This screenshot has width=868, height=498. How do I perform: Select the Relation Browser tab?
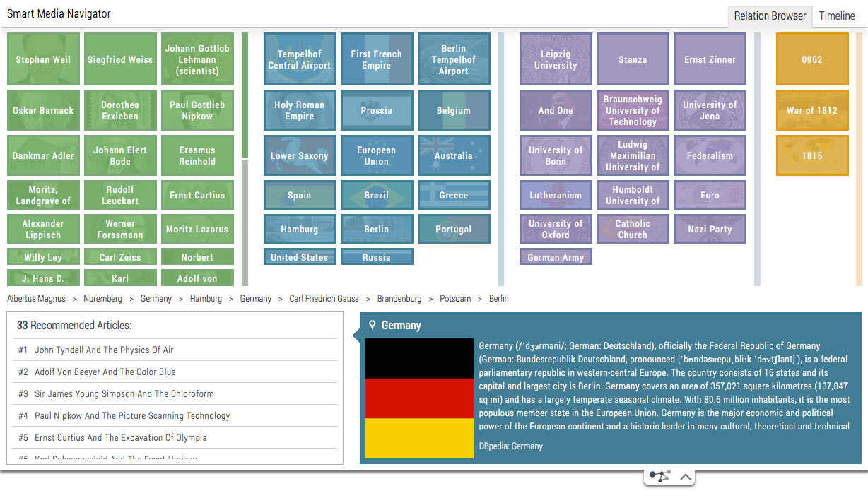(x=770, y=16)
